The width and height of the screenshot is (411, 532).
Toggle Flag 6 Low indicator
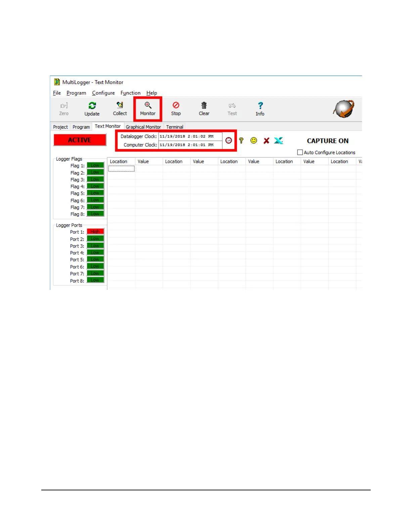pyautogui.click(x=95, y=200)
